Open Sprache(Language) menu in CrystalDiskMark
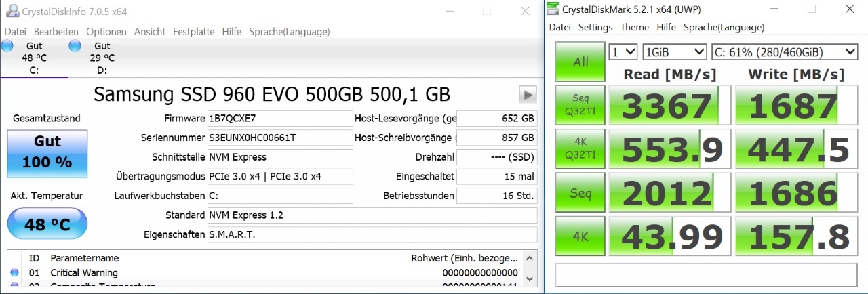This screenshot has width=868, height=294. coord(724,28)
